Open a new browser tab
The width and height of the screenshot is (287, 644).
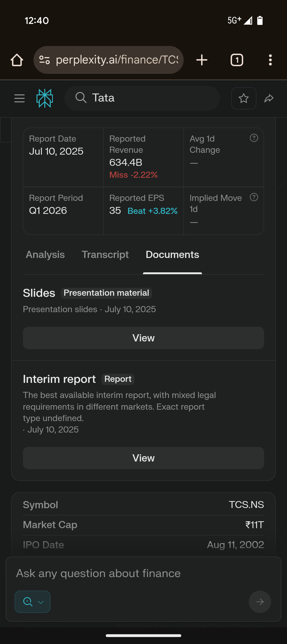(x=202, y=60)
